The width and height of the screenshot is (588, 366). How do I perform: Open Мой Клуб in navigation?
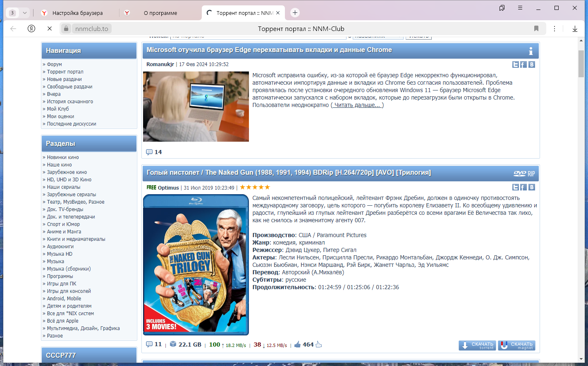58,109
